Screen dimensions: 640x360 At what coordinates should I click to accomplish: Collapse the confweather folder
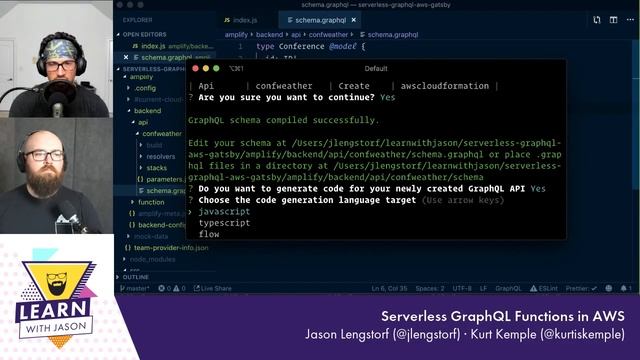162,134
